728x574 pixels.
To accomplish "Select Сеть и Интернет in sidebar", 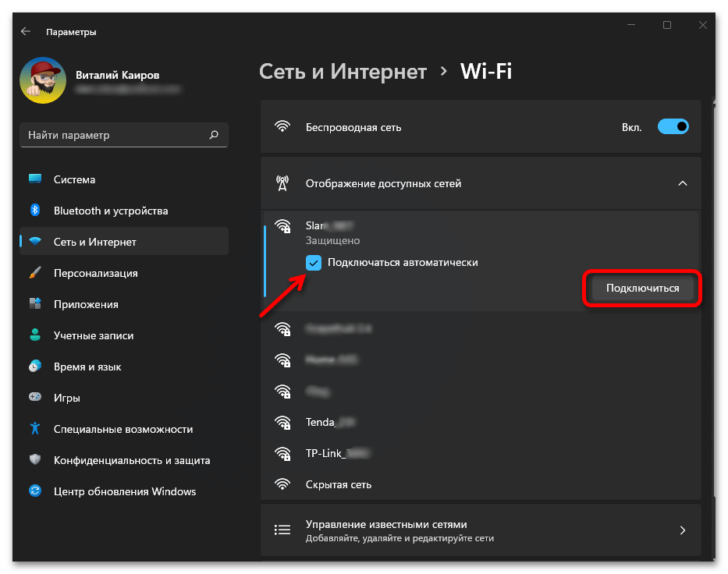I will [x=124, y=242].
